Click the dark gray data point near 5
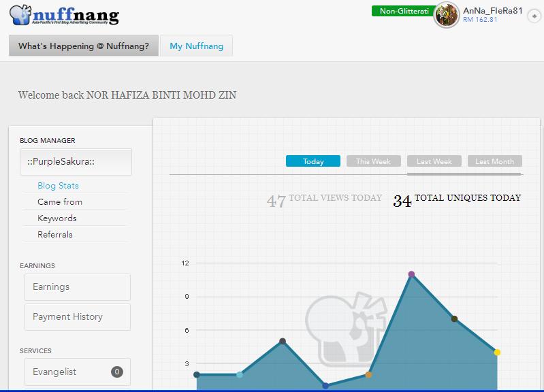The height and width of the screenshot is (392, 544). click(x=283, y=342)
